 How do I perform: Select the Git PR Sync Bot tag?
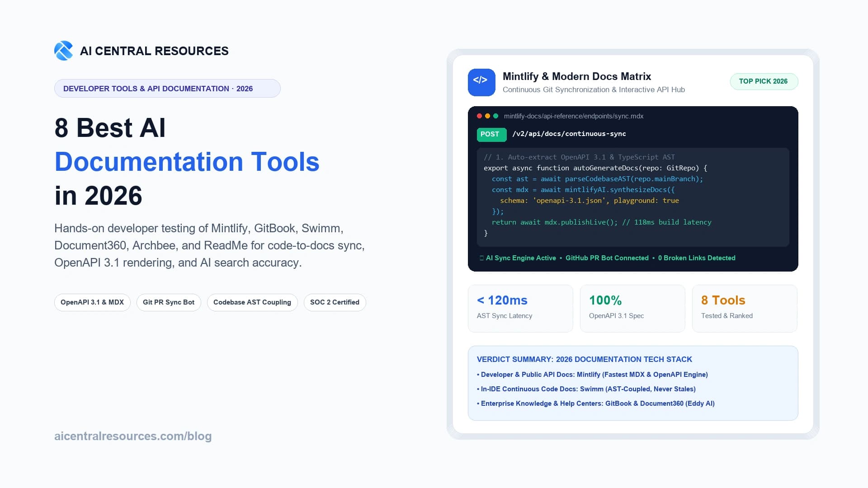pos(169,302)
